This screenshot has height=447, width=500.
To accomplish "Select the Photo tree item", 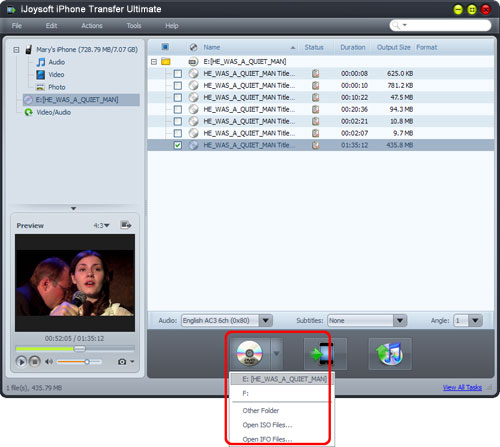I will (x=57, y=87).
